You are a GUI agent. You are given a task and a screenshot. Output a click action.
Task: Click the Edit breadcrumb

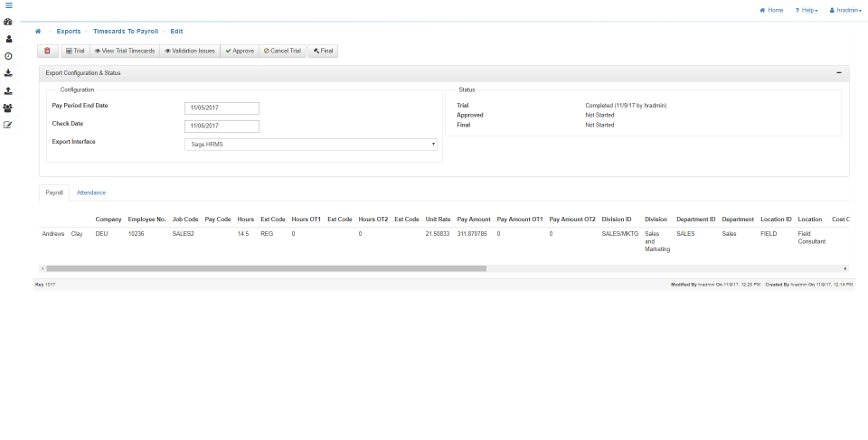176,32
